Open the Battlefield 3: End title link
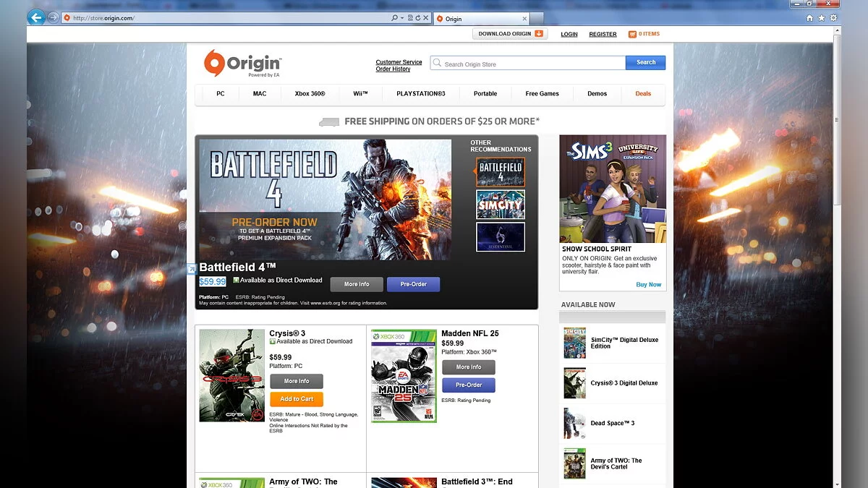The height and width of the screenshot is (488, 868). [x=477, y=481]
